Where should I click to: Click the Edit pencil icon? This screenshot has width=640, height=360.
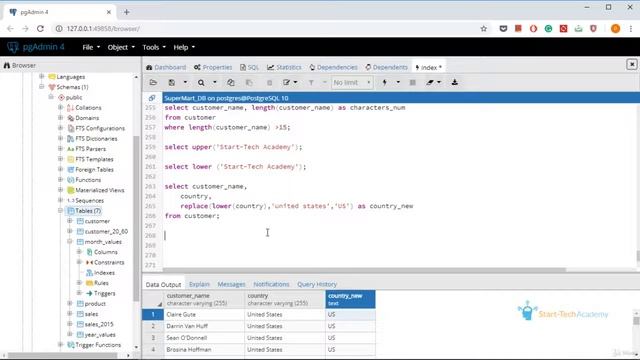tap(287, 82)
